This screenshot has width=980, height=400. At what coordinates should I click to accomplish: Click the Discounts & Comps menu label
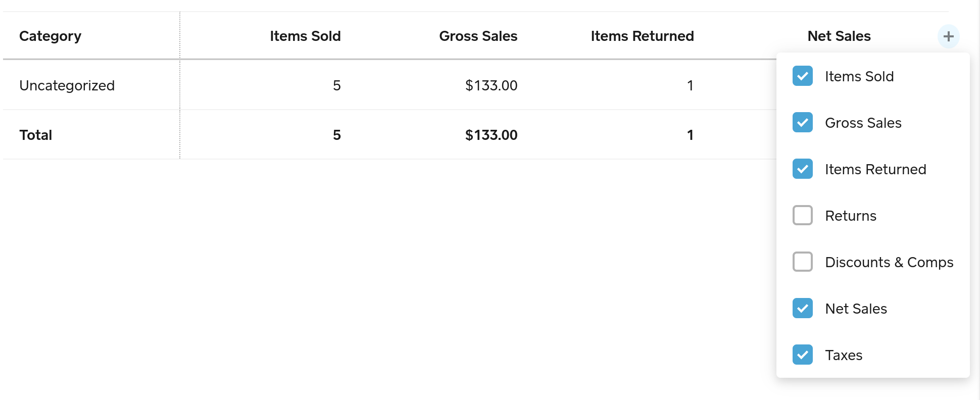(x=889, y=263)
